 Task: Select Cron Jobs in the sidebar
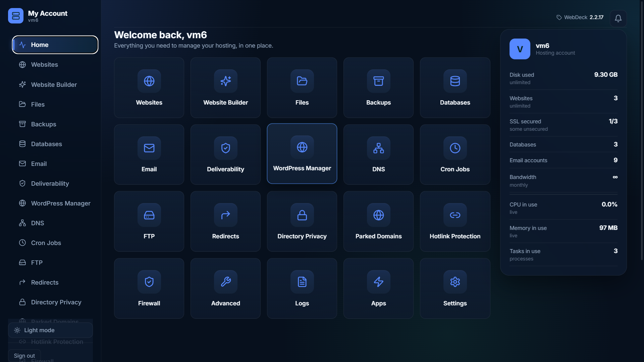(55, 243)
